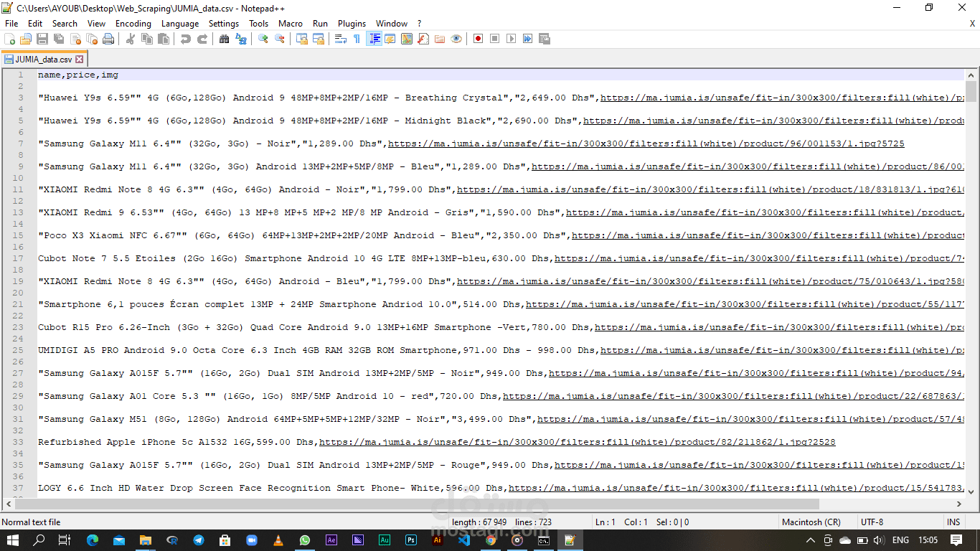Image resolution: width=980 pixels, height=551 pixels.
Task: Click the Open file toolbar icon
Action: (26, 39)
